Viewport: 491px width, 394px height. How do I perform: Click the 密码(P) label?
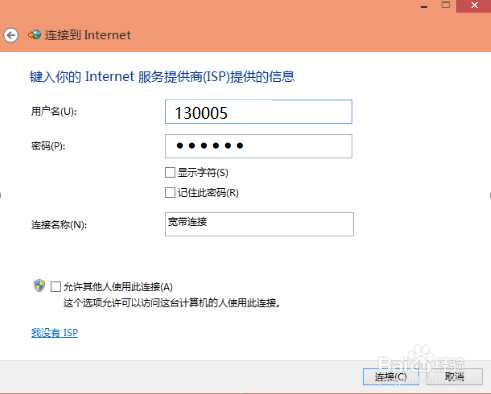pos(48,146)
